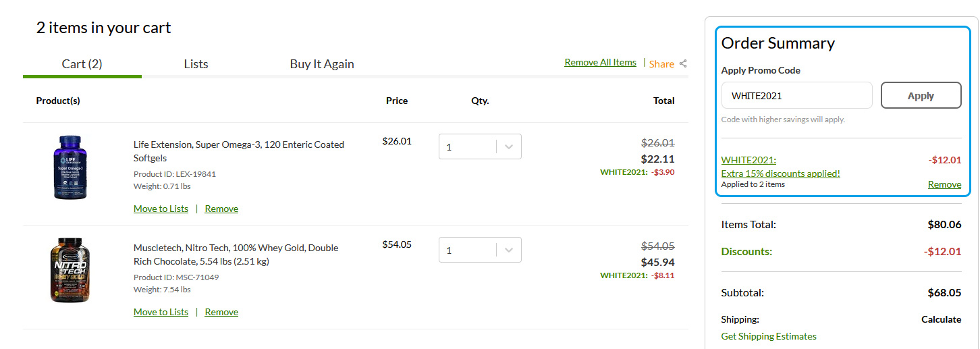980x349 pixels.
Task: Click Extra 15% discounts applied link
Action: click(x=780, y=173)
